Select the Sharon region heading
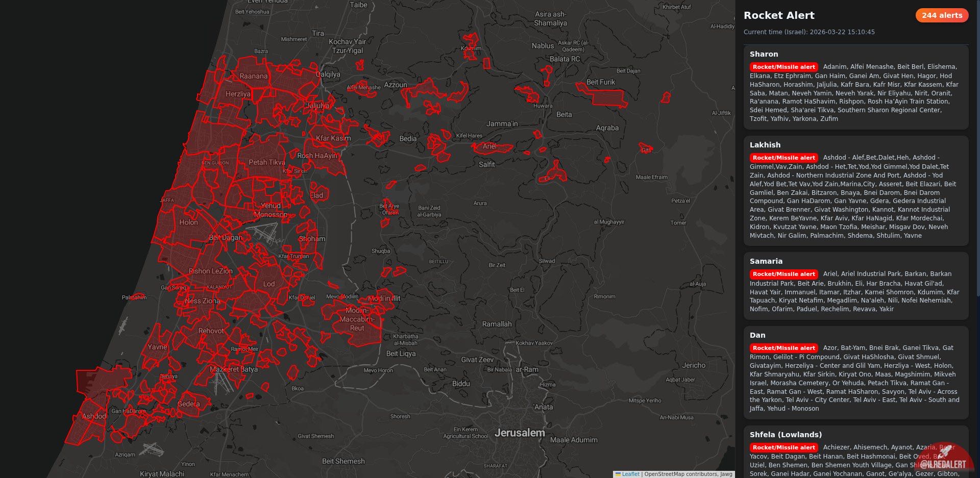This screenshot has height=478, width=980. pyautogui.click(x=764, y=54)
